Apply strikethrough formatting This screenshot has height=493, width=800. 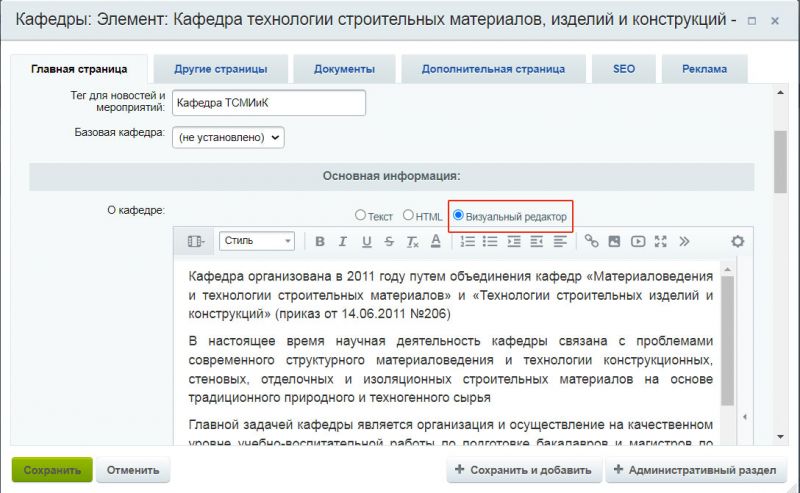[x=389, y=241]
